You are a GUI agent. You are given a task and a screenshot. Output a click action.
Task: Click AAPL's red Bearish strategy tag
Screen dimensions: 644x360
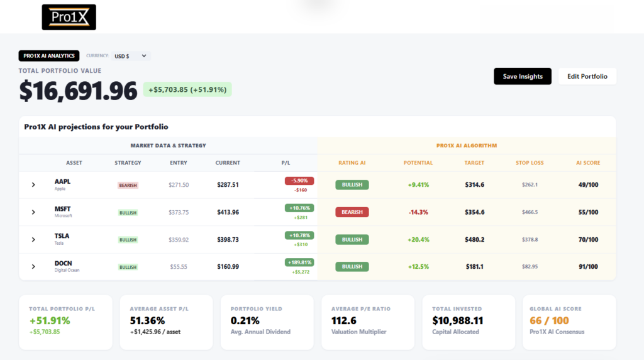[x=128, y=185]
